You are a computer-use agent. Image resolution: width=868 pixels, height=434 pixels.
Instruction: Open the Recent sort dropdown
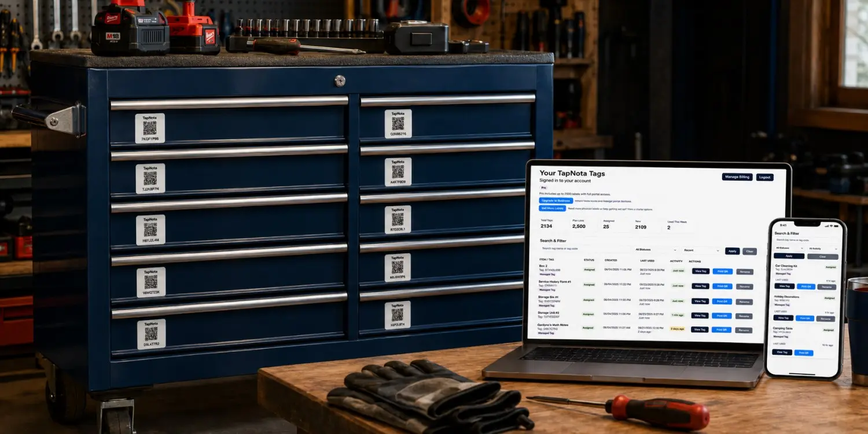701,251
